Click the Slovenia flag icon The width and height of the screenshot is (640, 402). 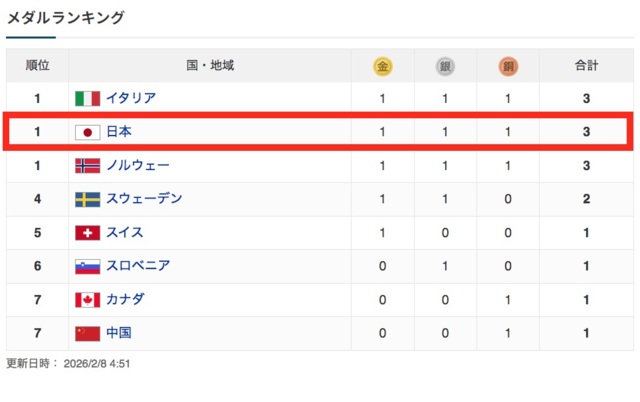88,266
